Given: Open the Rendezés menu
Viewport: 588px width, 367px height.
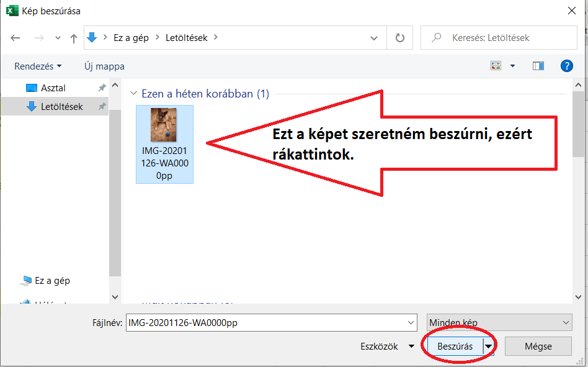Looking at the screenshot, I should 38,66.
